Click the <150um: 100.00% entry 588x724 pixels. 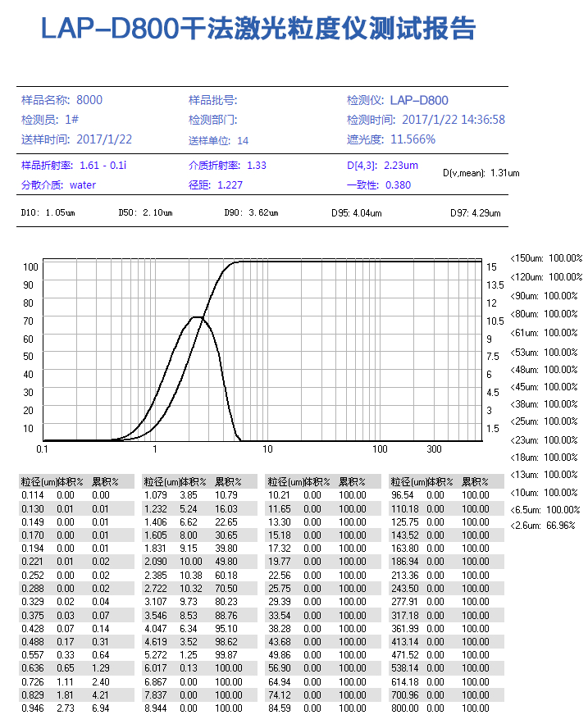(545, 257)
